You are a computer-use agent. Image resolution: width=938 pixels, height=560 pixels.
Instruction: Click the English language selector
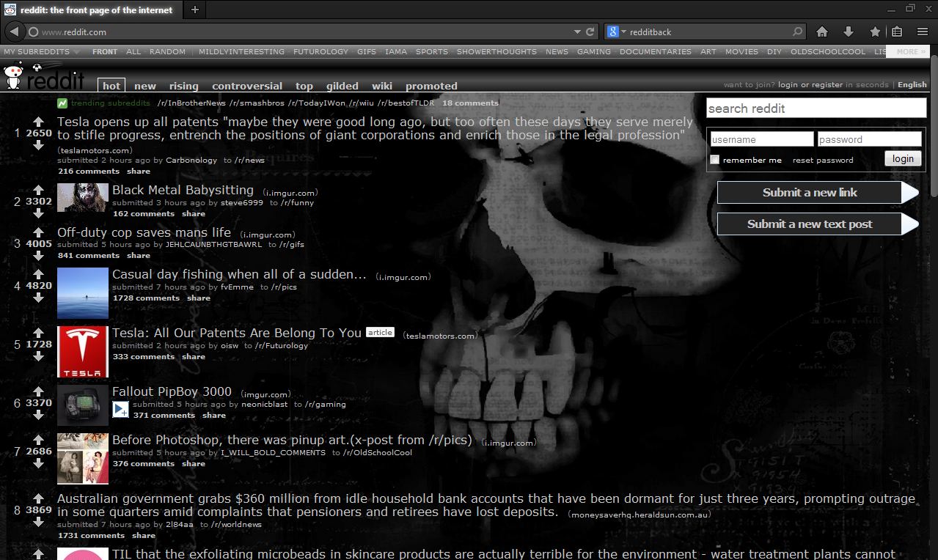pos(912,85)
